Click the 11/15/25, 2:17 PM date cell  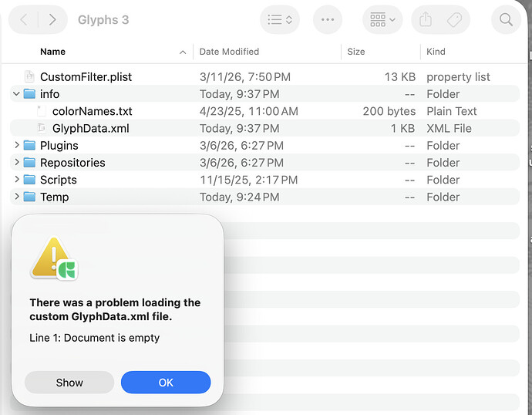coord(249,180)
